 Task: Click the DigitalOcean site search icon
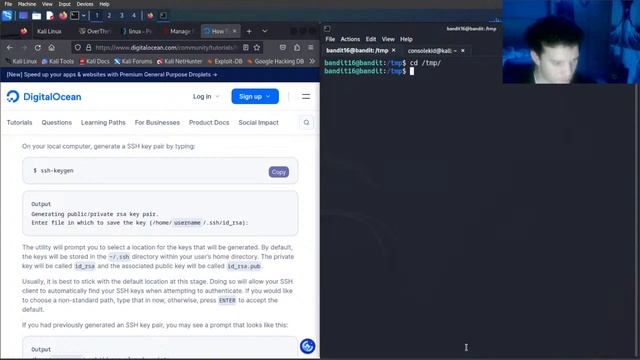point(306,122)
